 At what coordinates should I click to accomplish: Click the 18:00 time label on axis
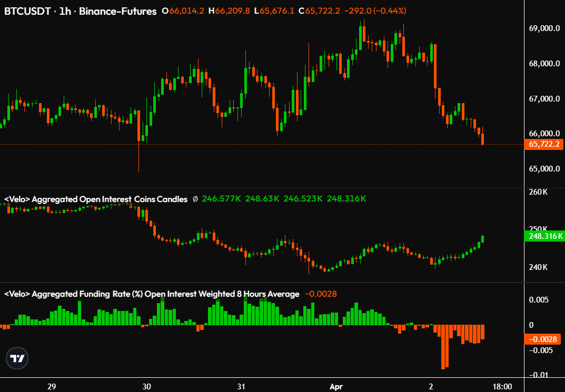click(502, 387)
